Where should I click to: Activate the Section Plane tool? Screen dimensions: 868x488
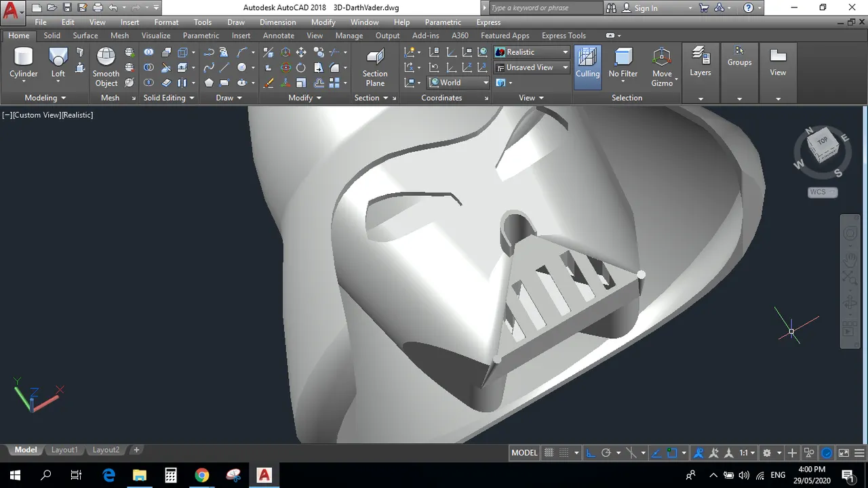coord(375,67)
